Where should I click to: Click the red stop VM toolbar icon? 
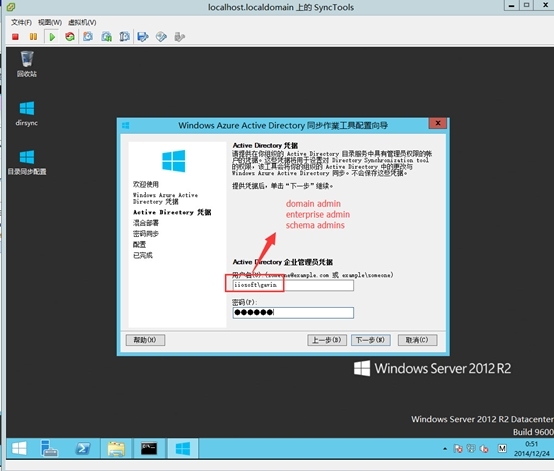[15, 37]
